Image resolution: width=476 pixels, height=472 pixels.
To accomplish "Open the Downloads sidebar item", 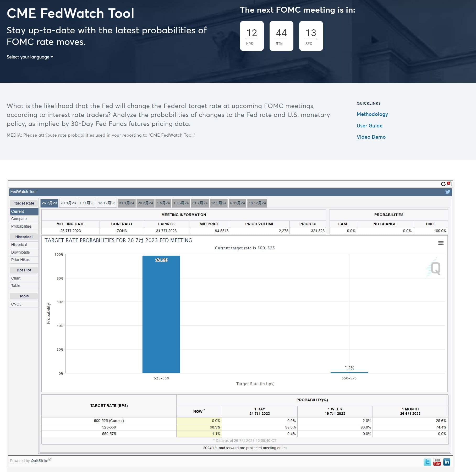I will click(24, 252).
